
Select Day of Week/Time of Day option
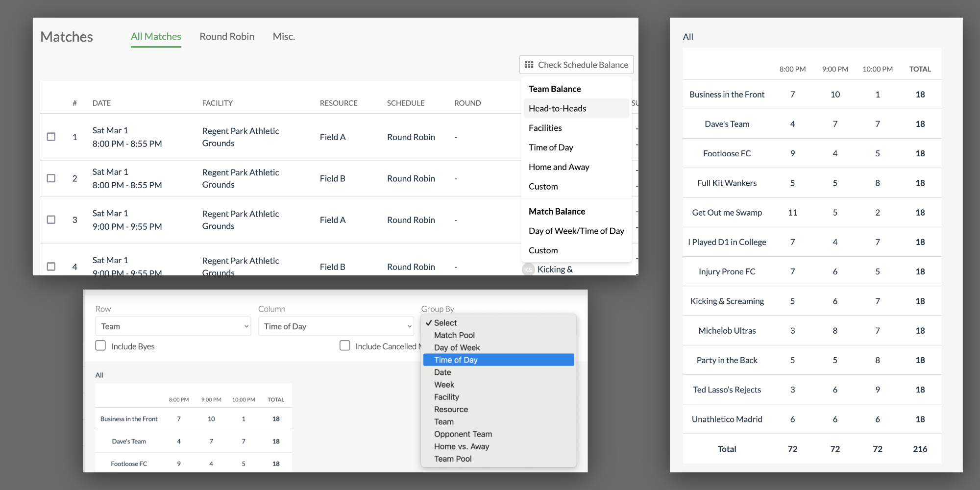pyautogui.click(x=576, y=231)
